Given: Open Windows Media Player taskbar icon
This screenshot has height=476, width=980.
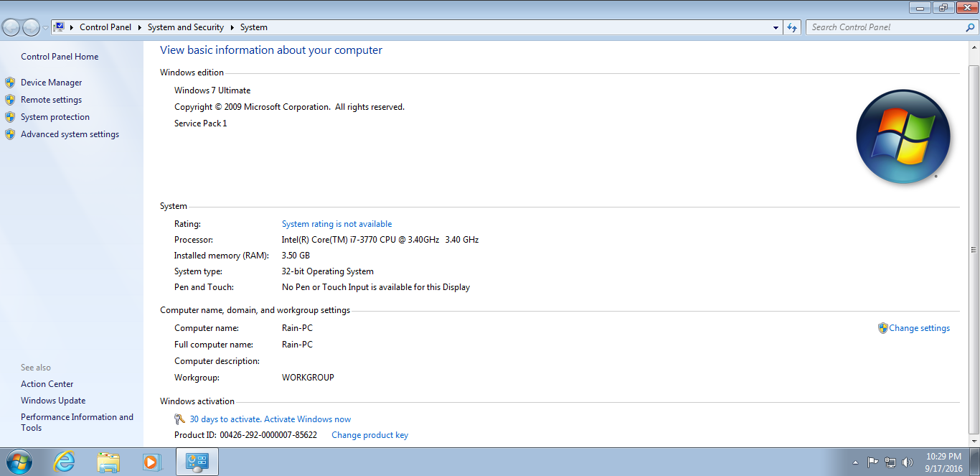Looking at the screenshot, I should click(x=151, y=462).
